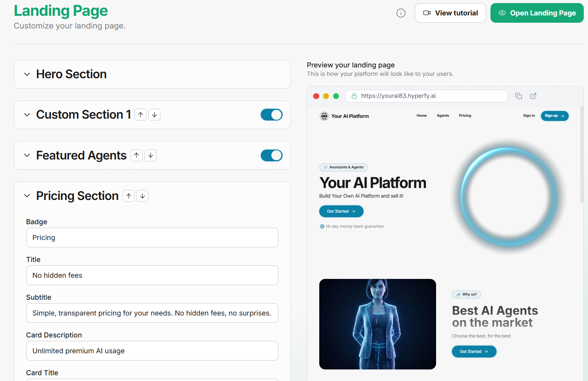
Task: Disable the Custom Section 1 toggle
Action: click(271, 115)
